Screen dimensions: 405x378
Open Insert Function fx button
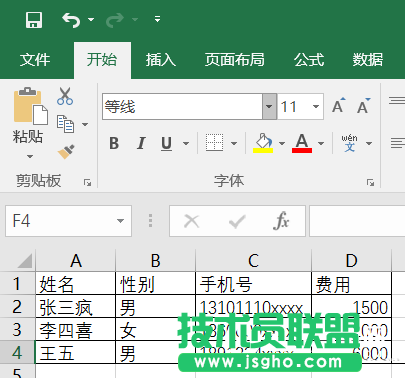(x=281, y=221)
